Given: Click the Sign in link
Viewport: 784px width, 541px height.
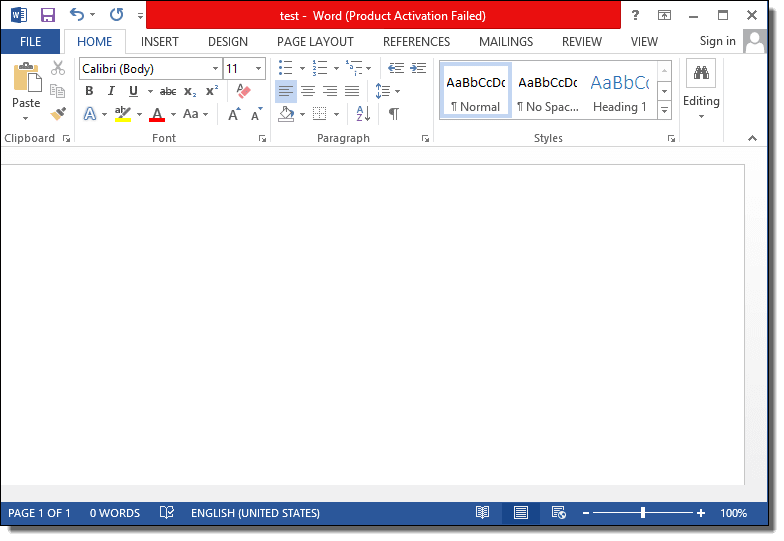Looking at the screenshot, I should 718,41.
